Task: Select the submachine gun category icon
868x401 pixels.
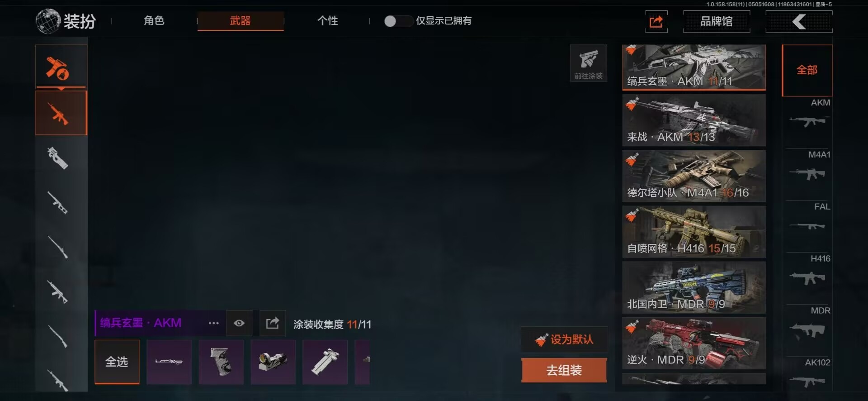Action: (59, 158)
